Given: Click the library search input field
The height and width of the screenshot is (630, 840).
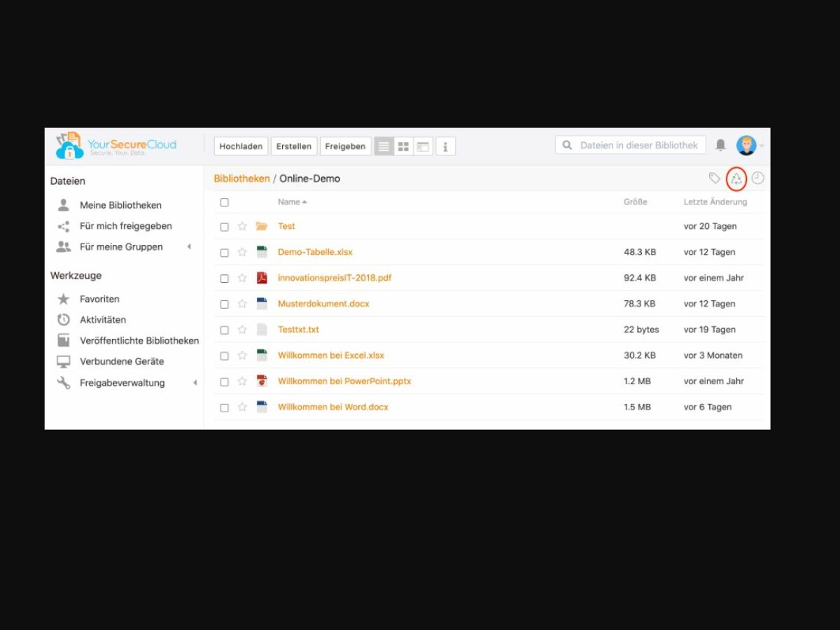Looking at the screenshot, I should coord(638,146).
